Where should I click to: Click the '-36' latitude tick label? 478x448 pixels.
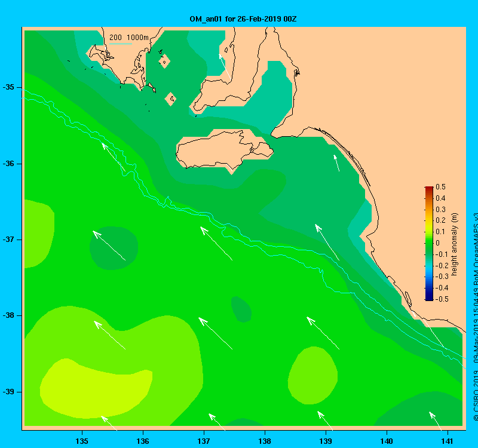(x=8, y=164)
